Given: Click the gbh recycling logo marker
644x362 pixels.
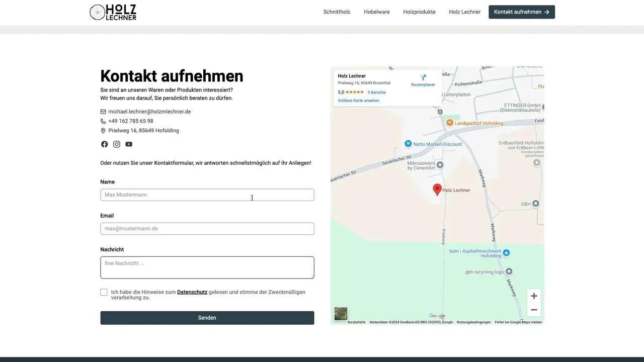Looking at the screenshot, I should coord(509,271).
